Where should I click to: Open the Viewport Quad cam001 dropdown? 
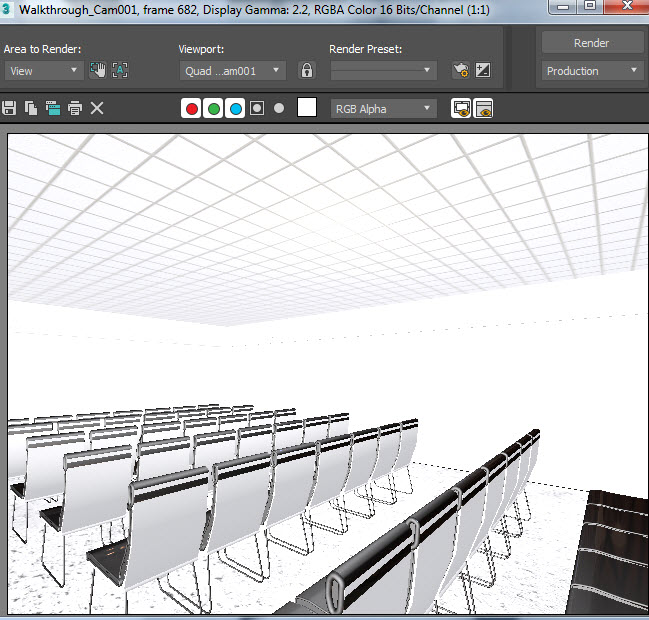point(233,71)
